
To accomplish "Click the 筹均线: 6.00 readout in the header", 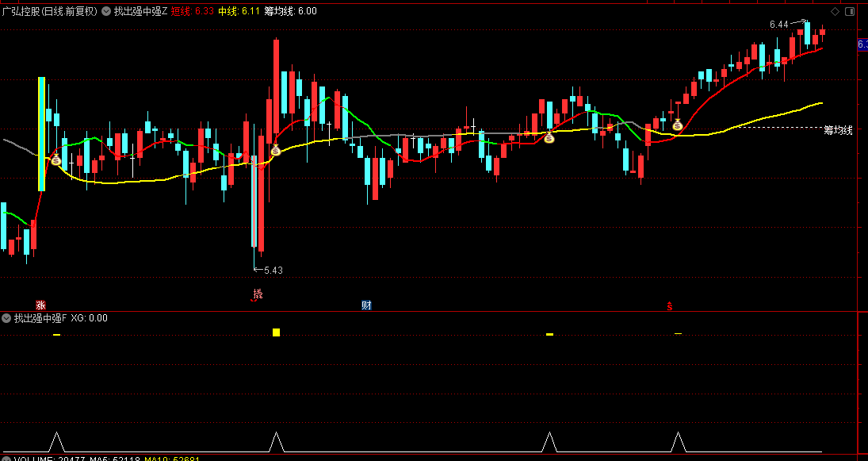I will click(x=291, y=11).
